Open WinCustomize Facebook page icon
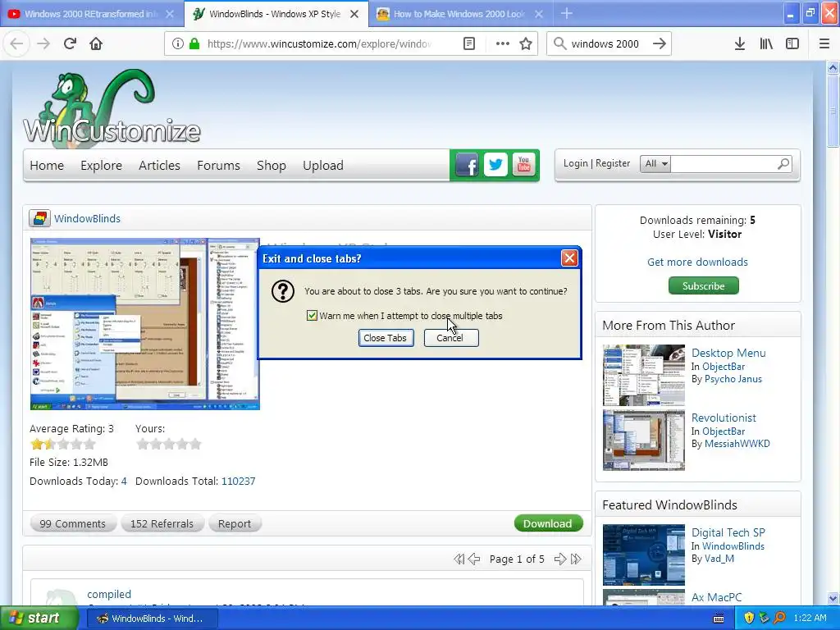The image size is (840, 630). pos(467,165)
